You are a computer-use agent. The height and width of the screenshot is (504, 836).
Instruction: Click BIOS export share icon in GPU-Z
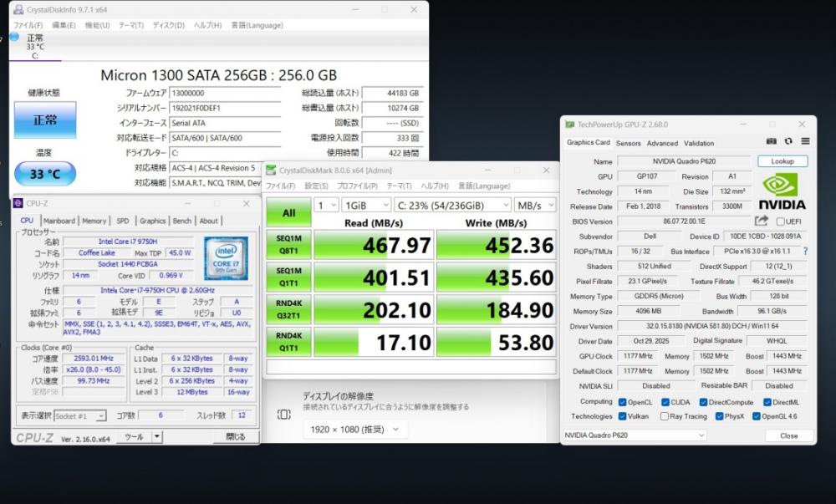click(x=762, y=221)
